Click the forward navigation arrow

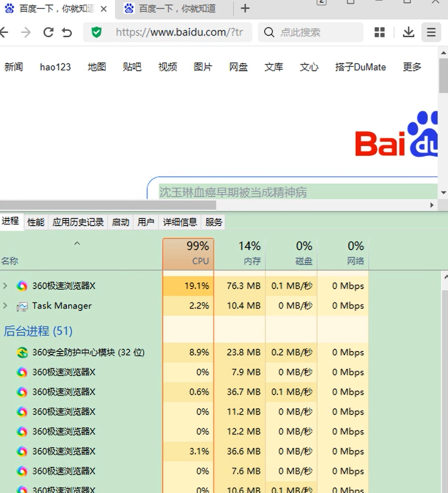pyautogui.click(x=26, y=32)
